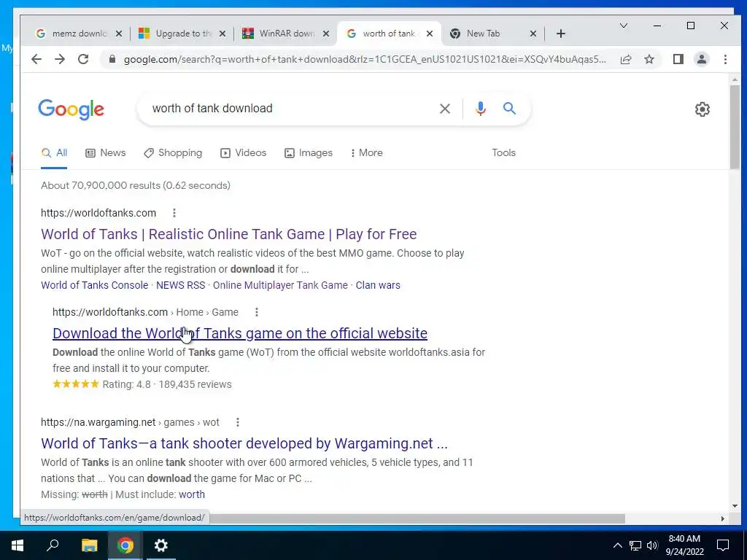
Task: Open Chrome three-dot menu
Action: pyautogui.click(x=725, y=59)
